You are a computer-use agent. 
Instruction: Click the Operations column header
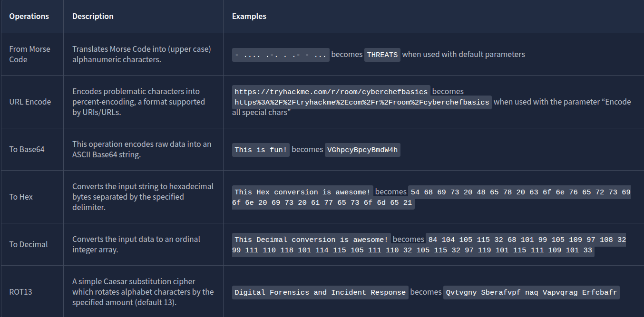coord(29,16)
